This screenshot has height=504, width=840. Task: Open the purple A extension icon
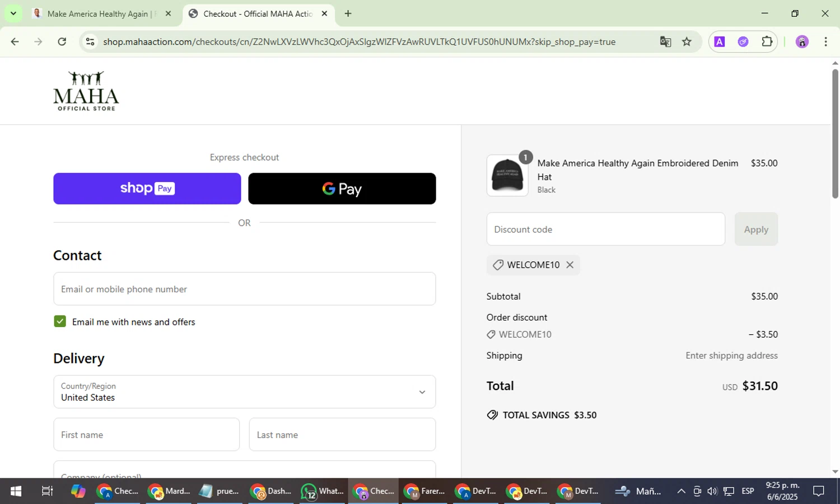click(720, 42)
